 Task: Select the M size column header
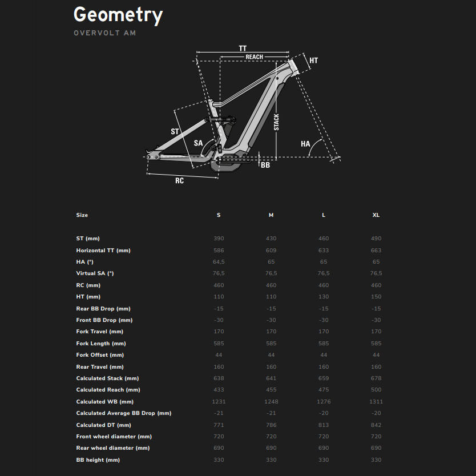[x=271, y=215]
